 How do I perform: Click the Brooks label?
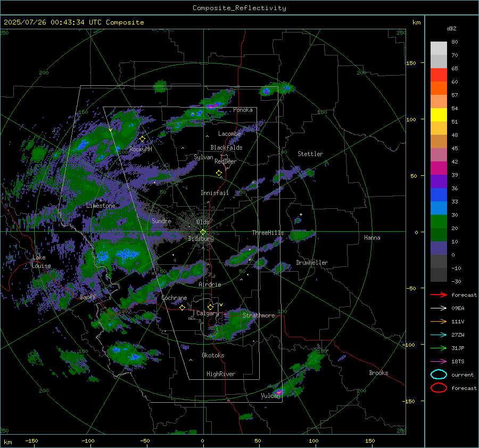coord(378,373)
